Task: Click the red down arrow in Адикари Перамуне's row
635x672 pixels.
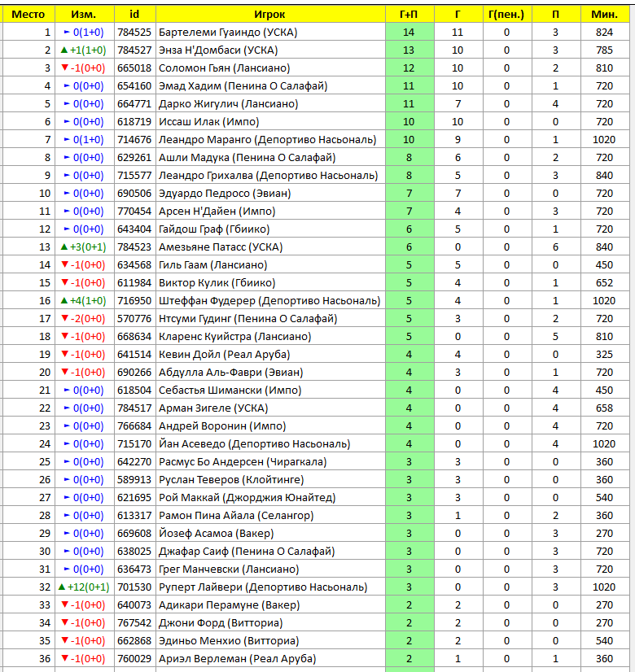Action: pyautogui.click(x=65, y=604)
